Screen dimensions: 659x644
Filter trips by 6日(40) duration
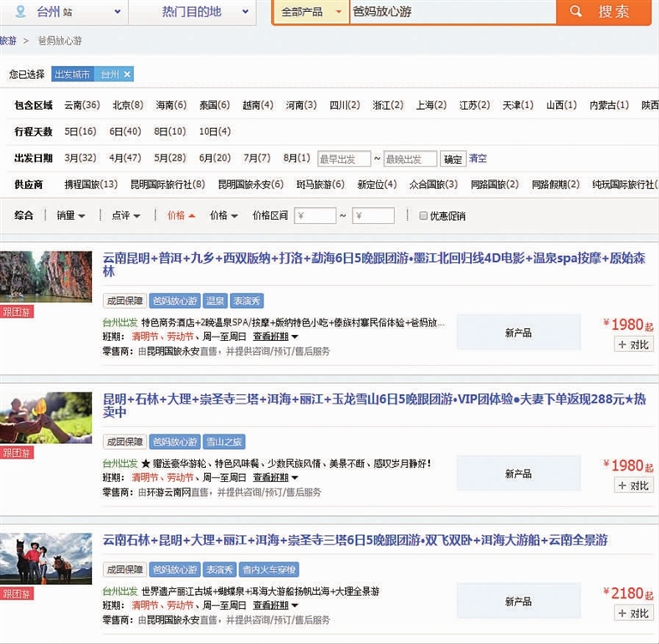click(x=124, y=131)
